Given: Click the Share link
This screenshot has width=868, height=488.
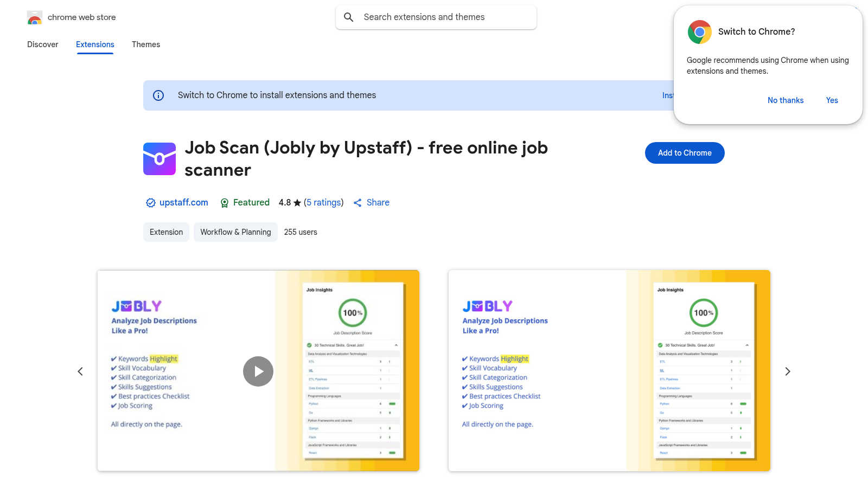Looking at the screenshot, I should (x=378, y=202).
